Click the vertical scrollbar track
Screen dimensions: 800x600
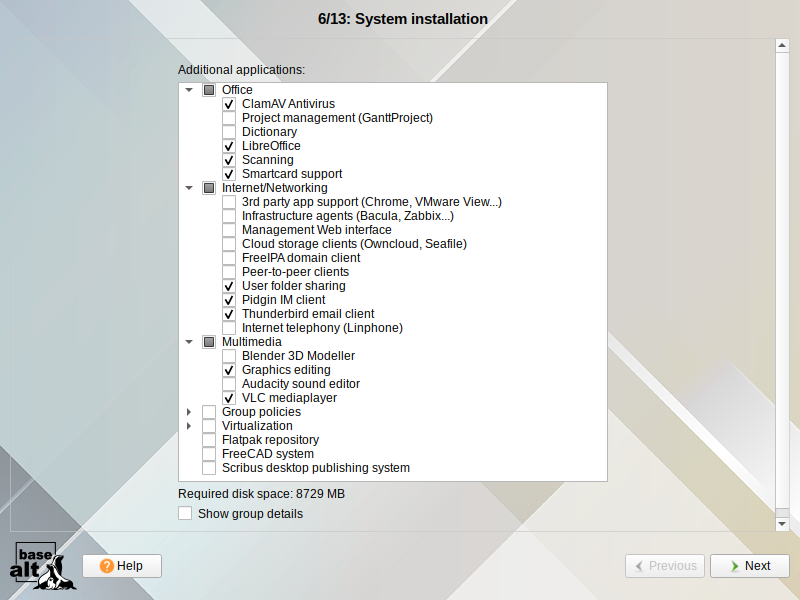782,281
